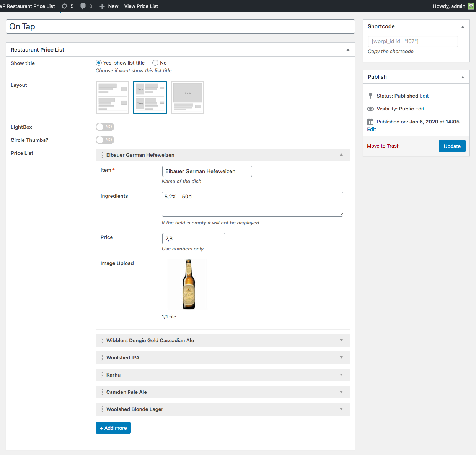The width and height of the screenshot is (476, 455).
Task: Click drag handle beside Woolshed IPA
Action: point(101,357)
